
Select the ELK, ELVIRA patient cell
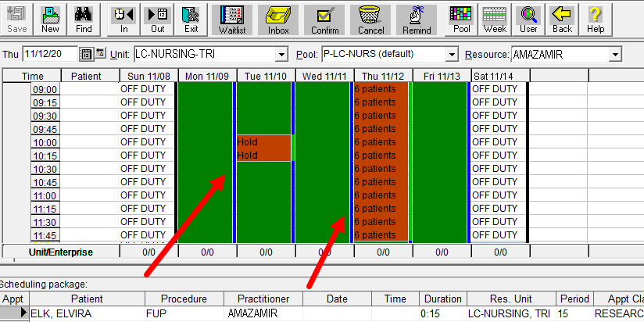tap(87, 313)
